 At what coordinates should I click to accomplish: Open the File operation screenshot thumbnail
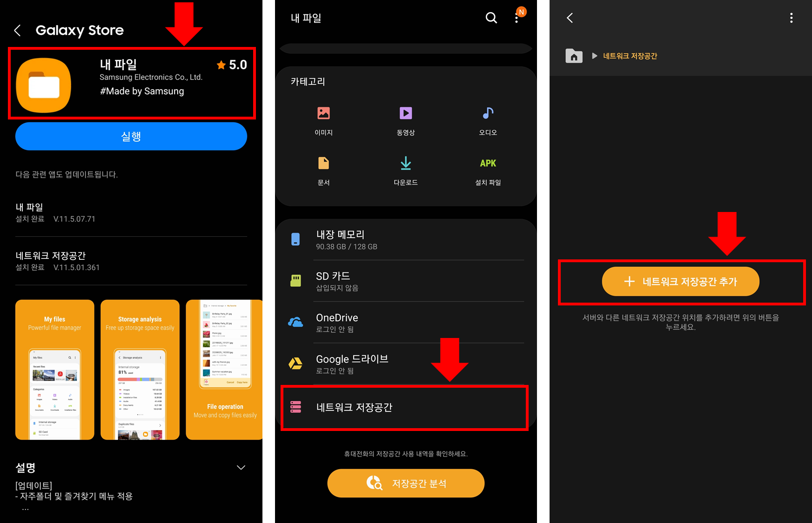click(x=224, y=370)
